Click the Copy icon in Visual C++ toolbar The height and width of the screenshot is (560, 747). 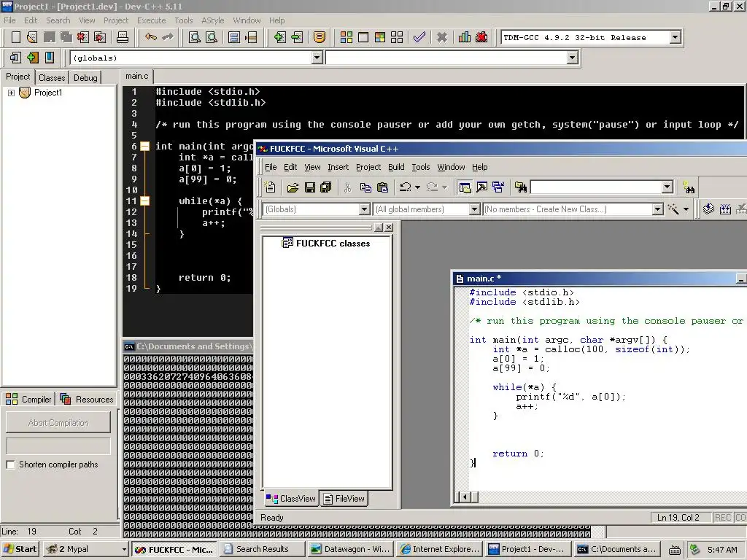(x=365, y=187)
